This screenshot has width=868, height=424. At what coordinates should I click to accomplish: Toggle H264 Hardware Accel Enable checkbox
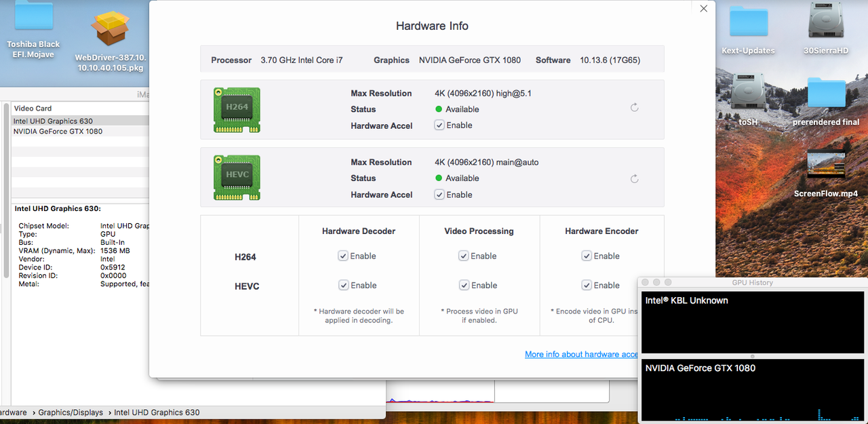pos(439,126)
